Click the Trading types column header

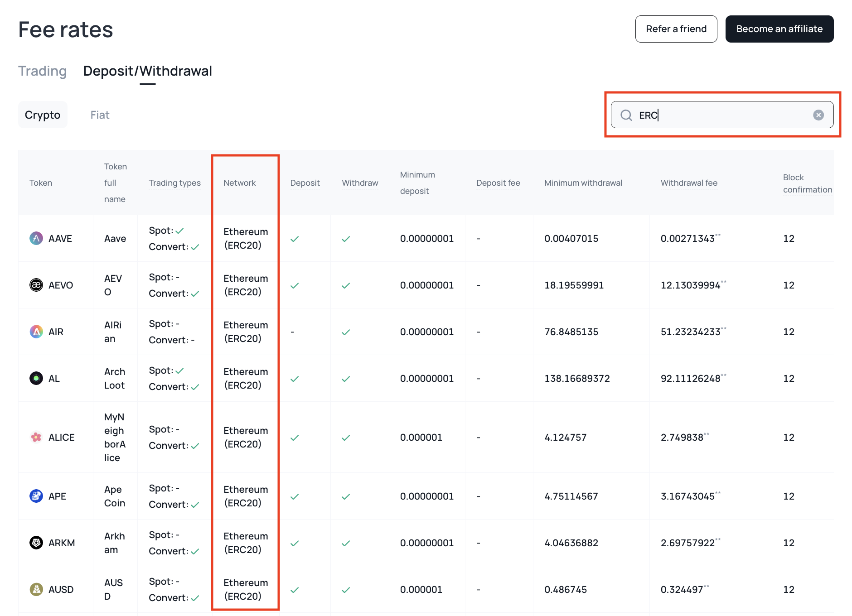click(174, 183)
